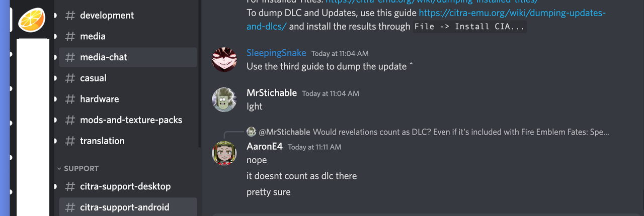Click the hash icon next to development
644x216 pixels.
point(70,16)
